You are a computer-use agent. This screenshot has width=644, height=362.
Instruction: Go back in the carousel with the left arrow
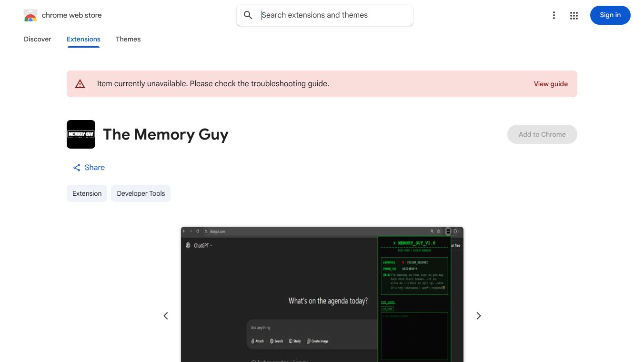(166, 316)
